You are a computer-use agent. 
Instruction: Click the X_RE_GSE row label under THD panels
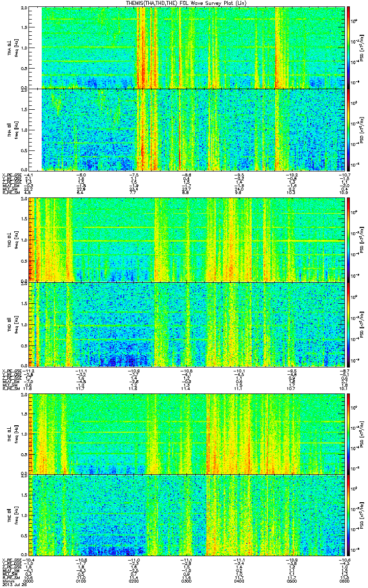point(12,370)
